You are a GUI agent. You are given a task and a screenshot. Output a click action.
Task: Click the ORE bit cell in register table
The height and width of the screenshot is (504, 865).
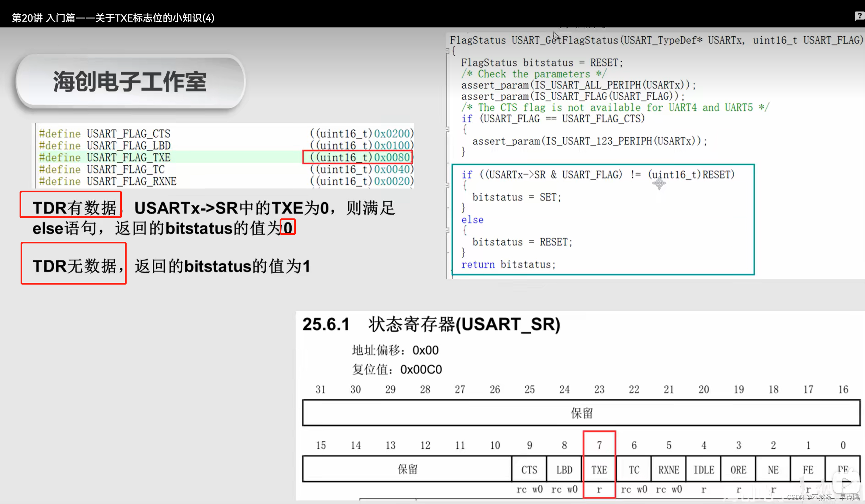click(738, 469)
